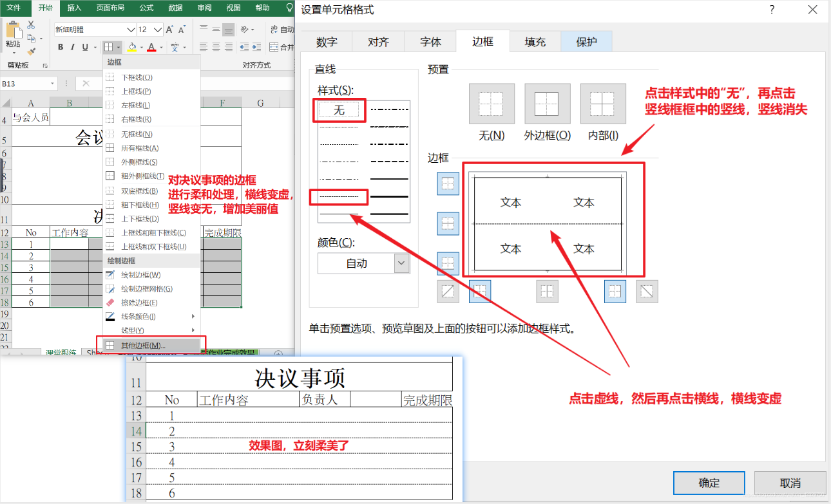
Task: Click the decrease indent icon
Action: coord(244,47)
